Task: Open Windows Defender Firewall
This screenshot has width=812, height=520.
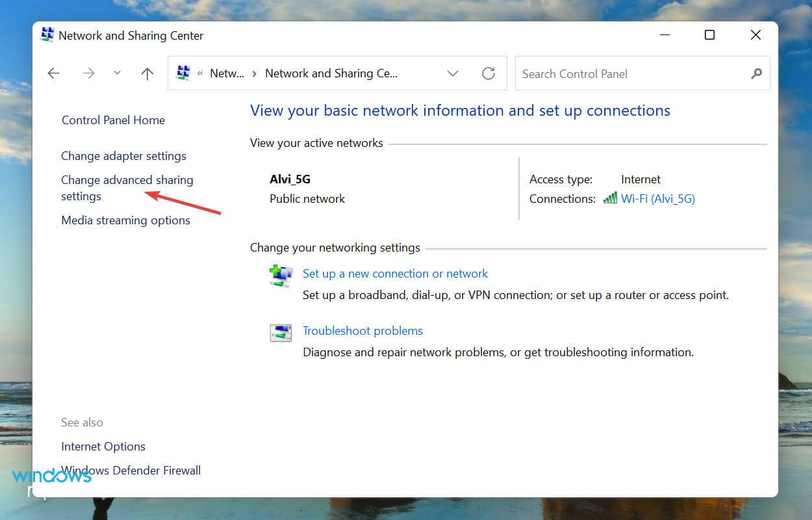Action: (x=131, y=470)
